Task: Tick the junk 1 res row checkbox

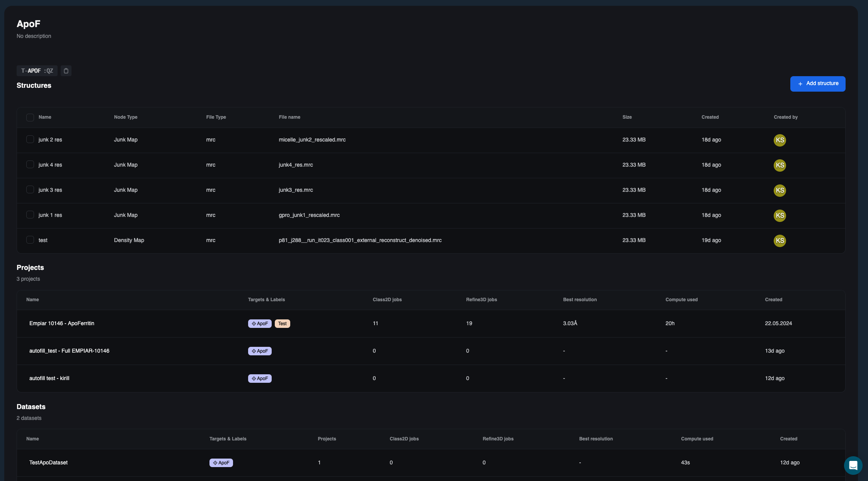Action: (30, 215)
